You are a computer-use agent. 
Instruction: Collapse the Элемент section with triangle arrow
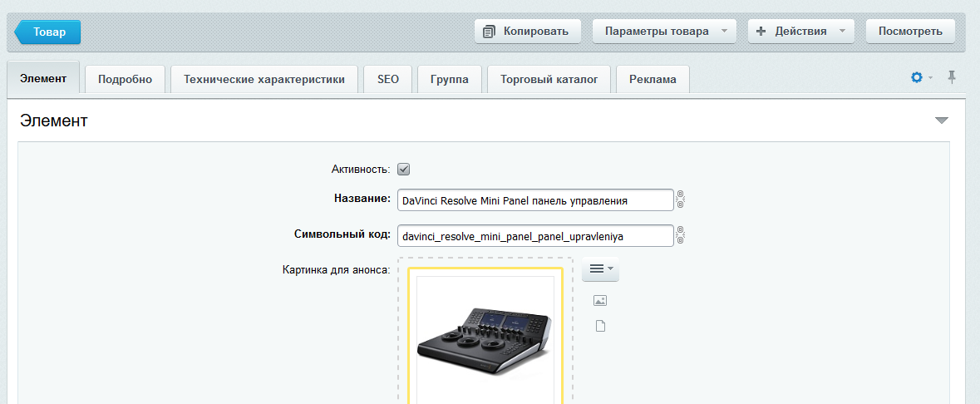(x=941, y=121)
